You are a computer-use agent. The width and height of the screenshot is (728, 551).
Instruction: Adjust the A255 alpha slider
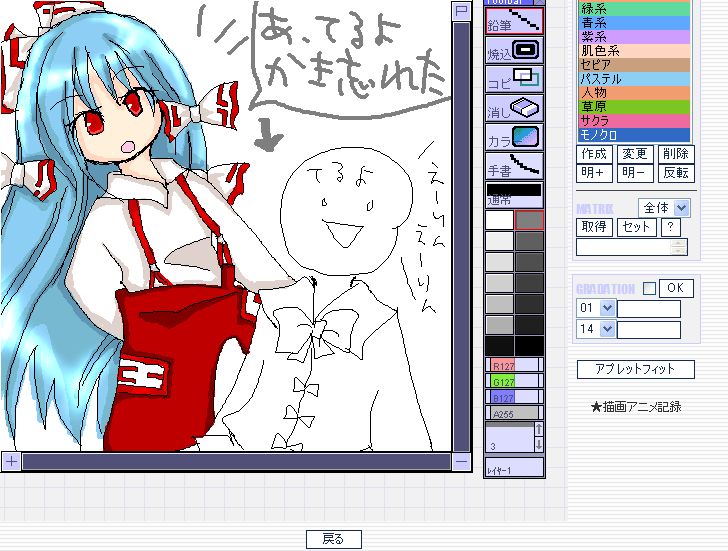[514, 412]
